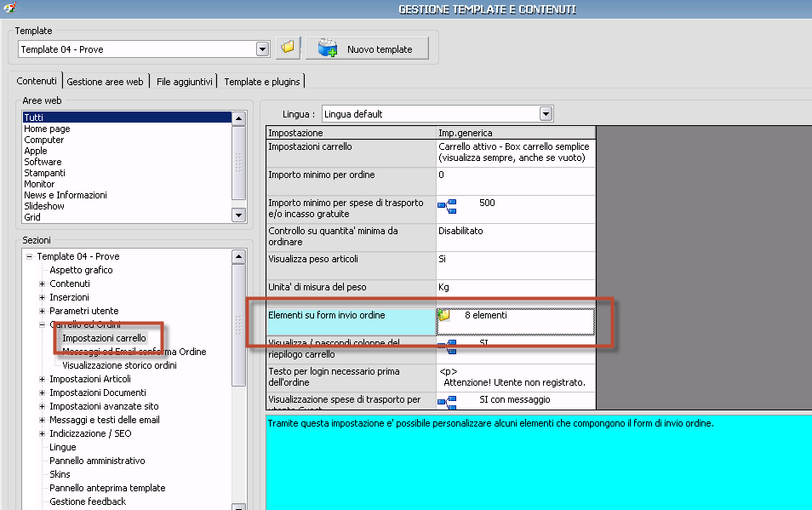This screenshot has height=510, width=812.
Task: Open the Lingua default dropdown
Action: coord(546,114)
